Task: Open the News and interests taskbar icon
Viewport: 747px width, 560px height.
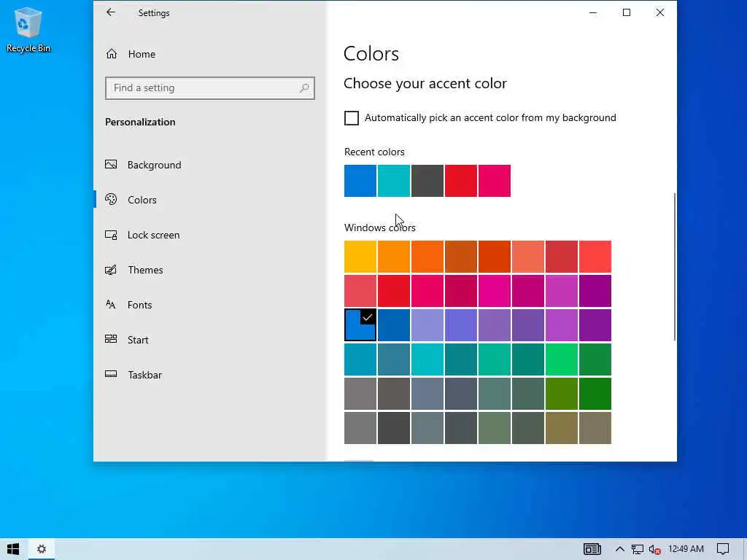Action: pos(592,549)
